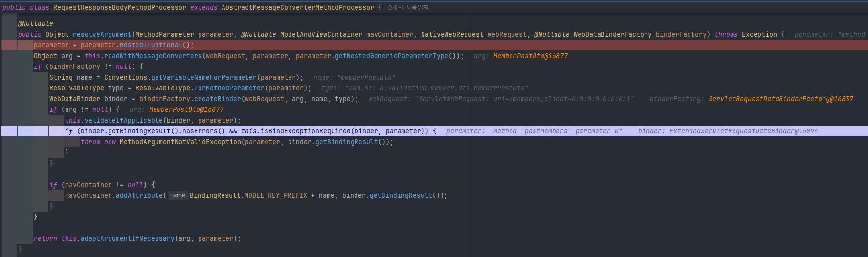Click the '0개의 사용위치' usages hint
Screen dimensions: 868x257
pyautogui.click(x=408, y=7)
